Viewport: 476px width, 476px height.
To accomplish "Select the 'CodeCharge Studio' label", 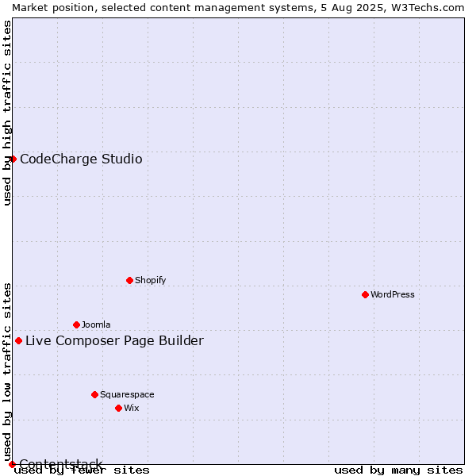I will pos(81,159).
